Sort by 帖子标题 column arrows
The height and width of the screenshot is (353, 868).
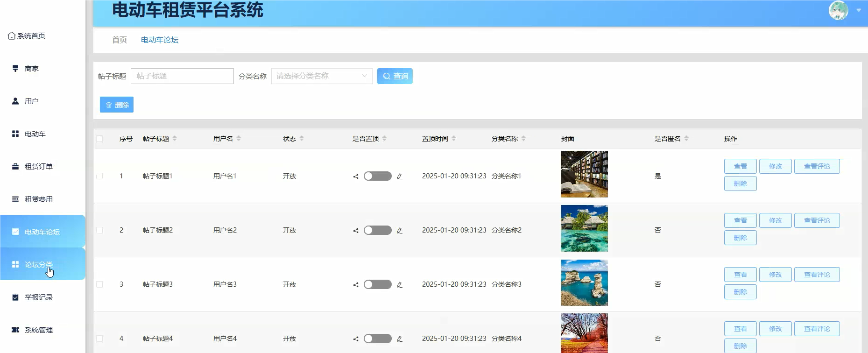coord(175,139)
